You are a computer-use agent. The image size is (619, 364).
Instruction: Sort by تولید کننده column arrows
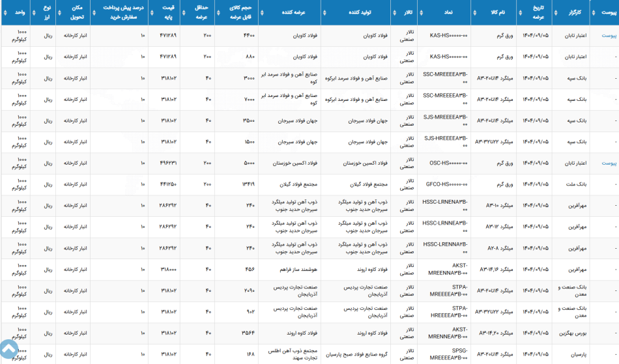tap(324, 12)
